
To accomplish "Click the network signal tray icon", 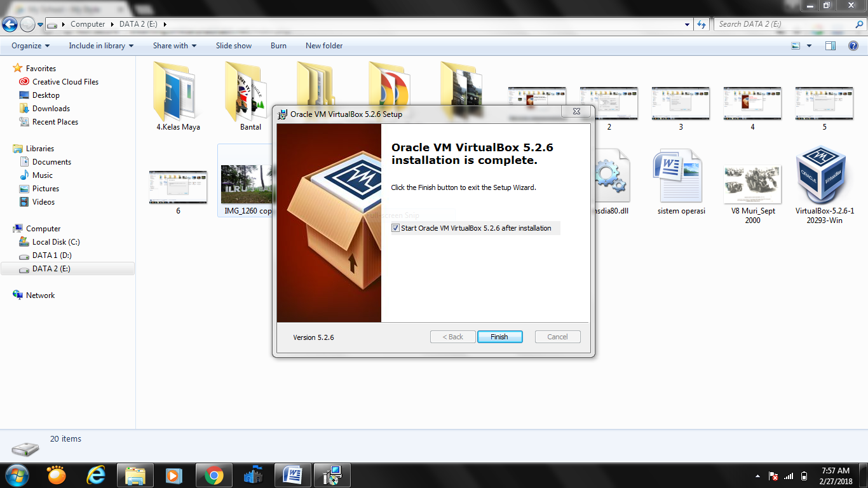I will coord(789,476).
